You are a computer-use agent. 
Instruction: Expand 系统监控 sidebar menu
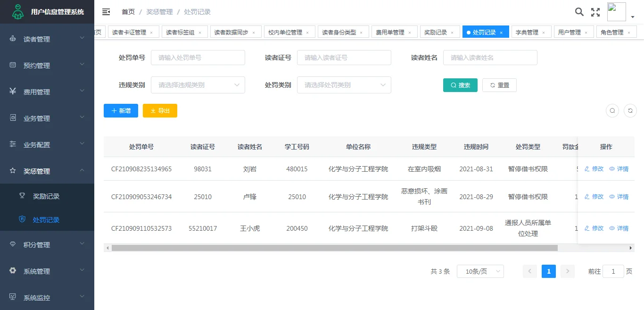pos(47,298)
